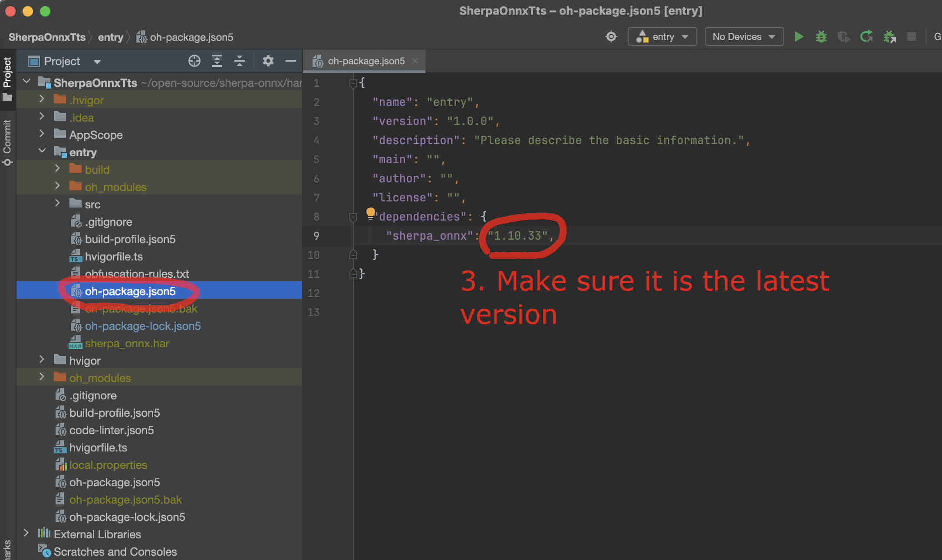The image size is (942, 560).
Task: Expand the src folder
Action: tap(57, 203)
